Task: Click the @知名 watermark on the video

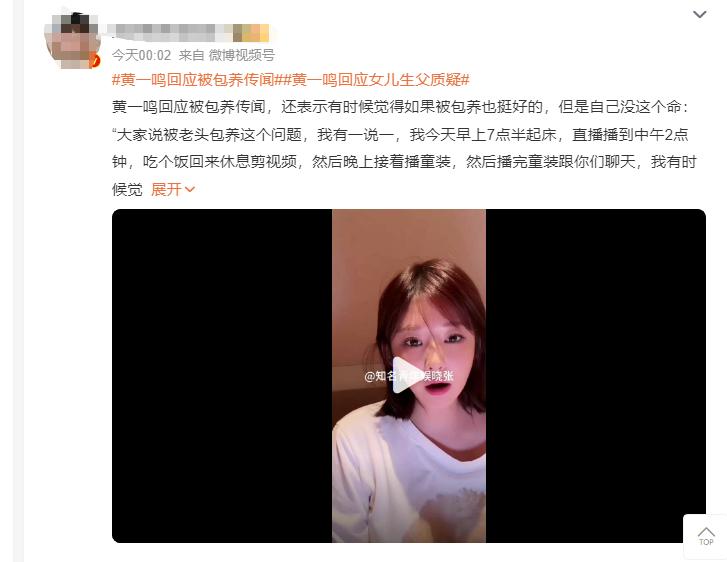Action: pos(409,376)
